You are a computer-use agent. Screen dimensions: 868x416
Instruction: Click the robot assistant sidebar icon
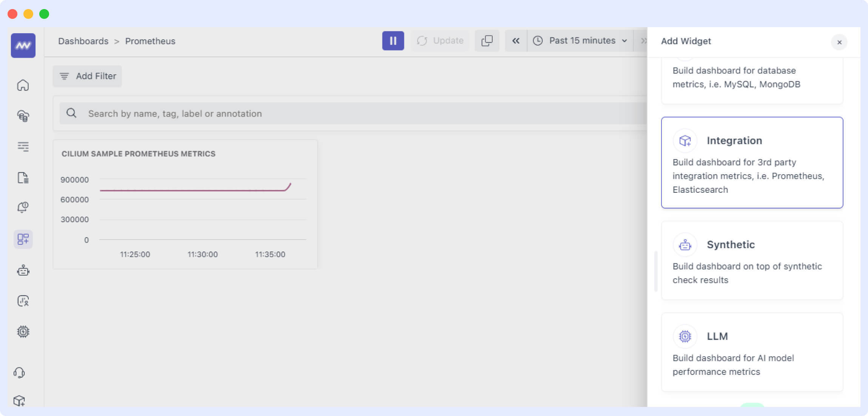pos(23,270)
